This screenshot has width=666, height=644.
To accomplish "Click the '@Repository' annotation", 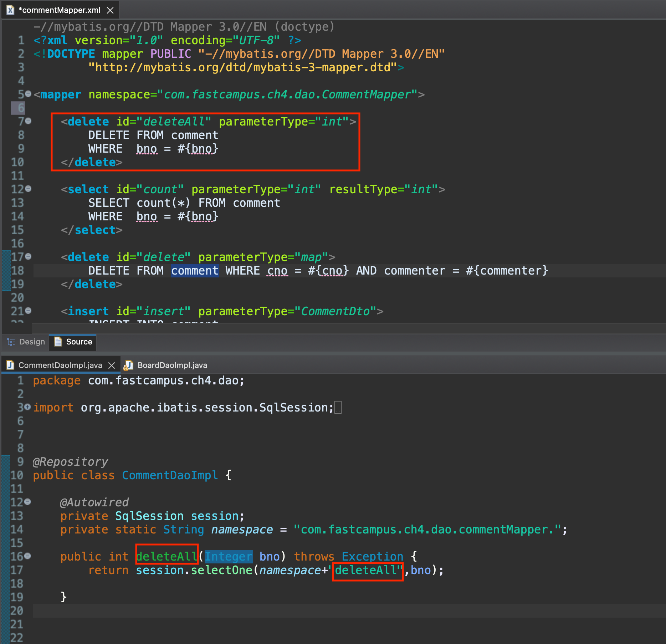I will pos(71,462).
